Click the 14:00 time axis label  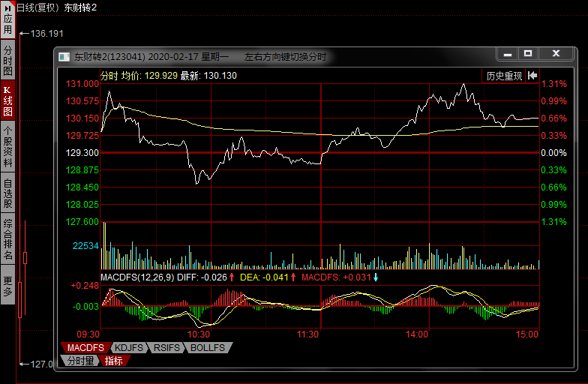pyautogui.click(x=417, y=334)
